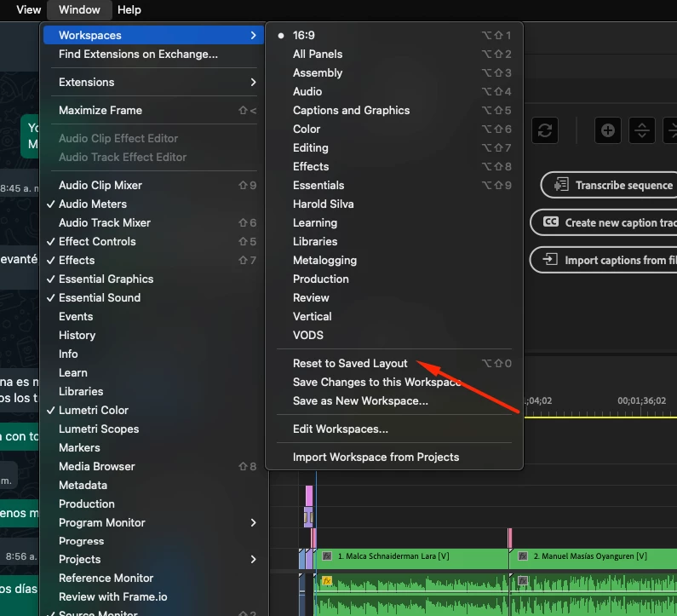Switch to Harold Silva workspace
Image resolution: width=677 pixels, height=616 pixels.
394,204
